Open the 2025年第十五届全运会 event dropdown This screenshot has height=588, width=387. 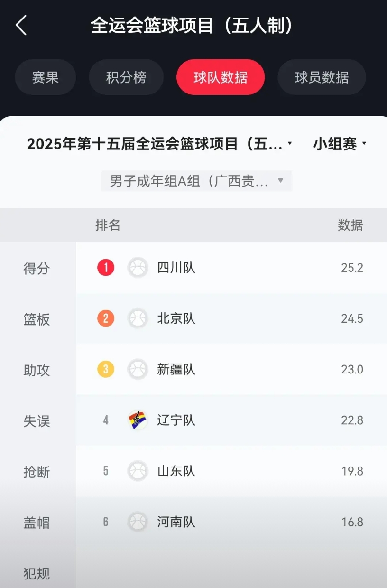(x=160, y=144)
